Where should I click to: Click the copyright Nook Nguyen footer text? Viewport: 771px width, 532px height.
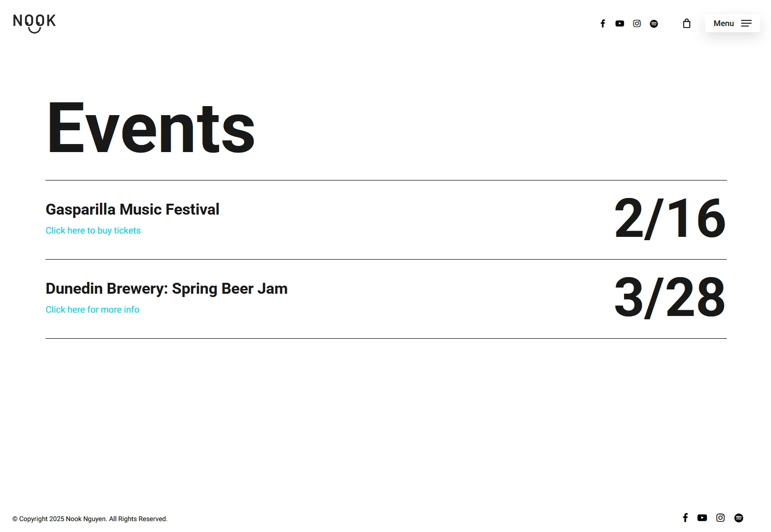click(90, 519)
